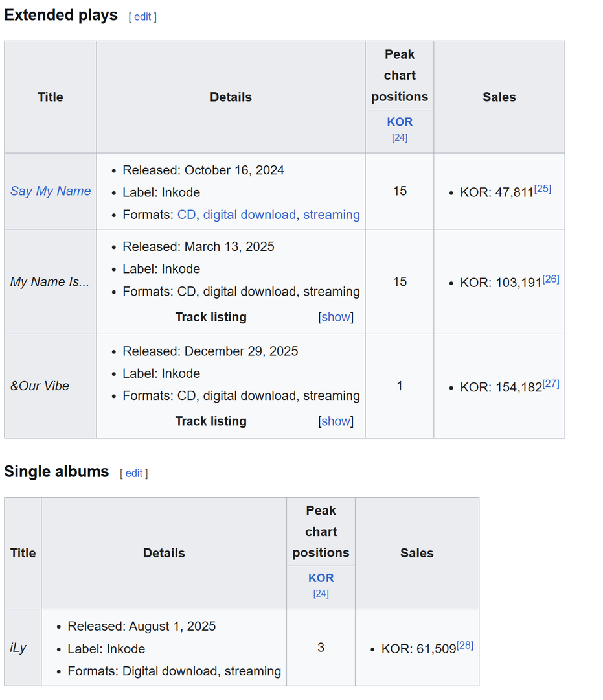
Task: Open reference 25 next to 47,811 sales
Action: coord(543,189)
